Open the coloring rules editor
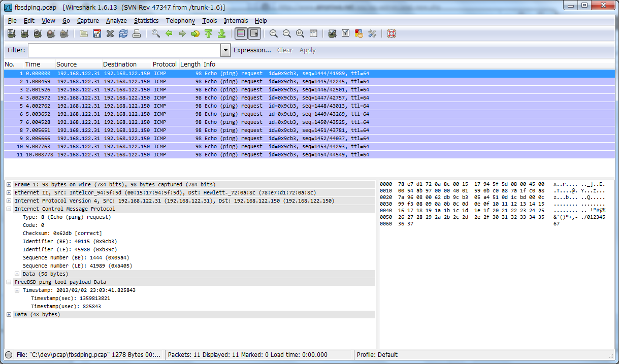Screen dimensions: 619x364 (x=359, y=34)
